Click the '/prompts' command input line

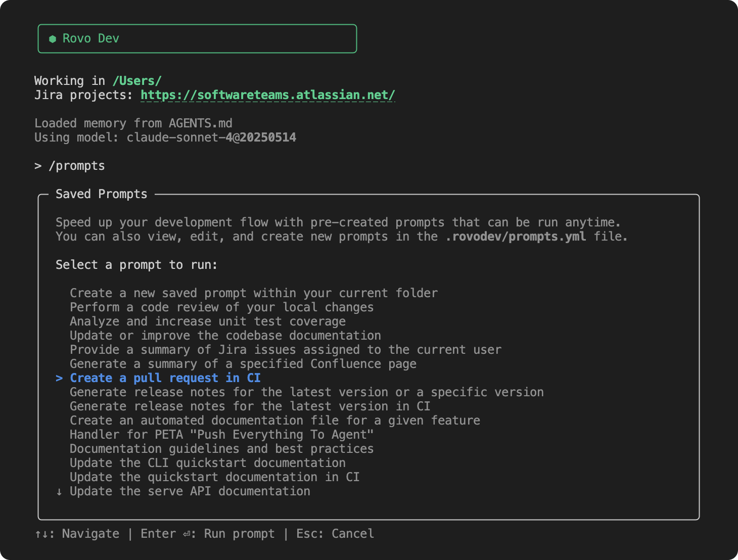pos(70,166)
